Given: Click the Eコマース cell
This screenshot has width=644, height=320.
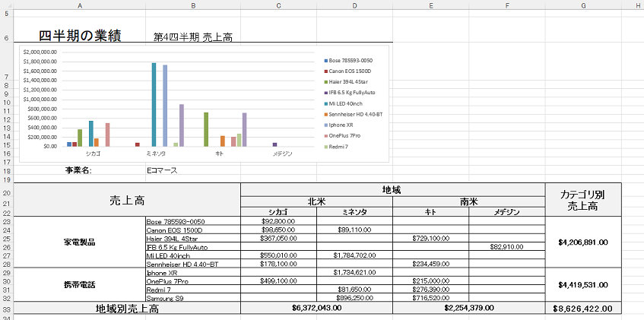Looking at the screenshot, I should pyautogui.click(x=193, y=170).
